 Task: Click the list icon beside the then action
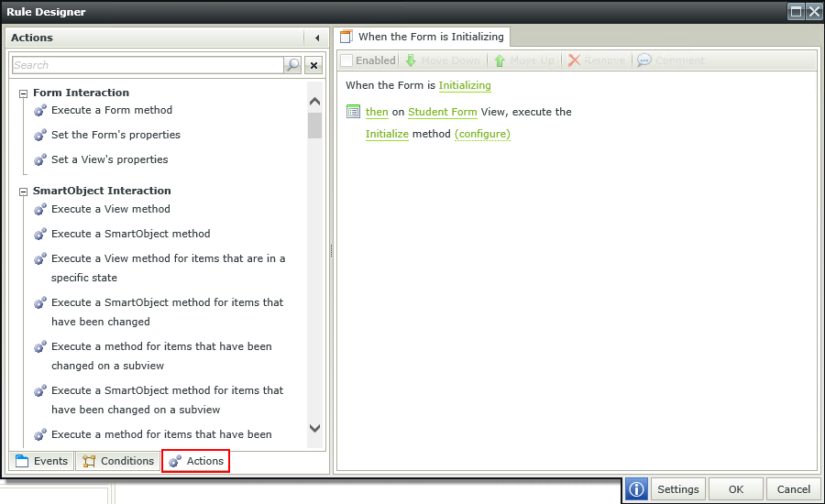[353, 112]
